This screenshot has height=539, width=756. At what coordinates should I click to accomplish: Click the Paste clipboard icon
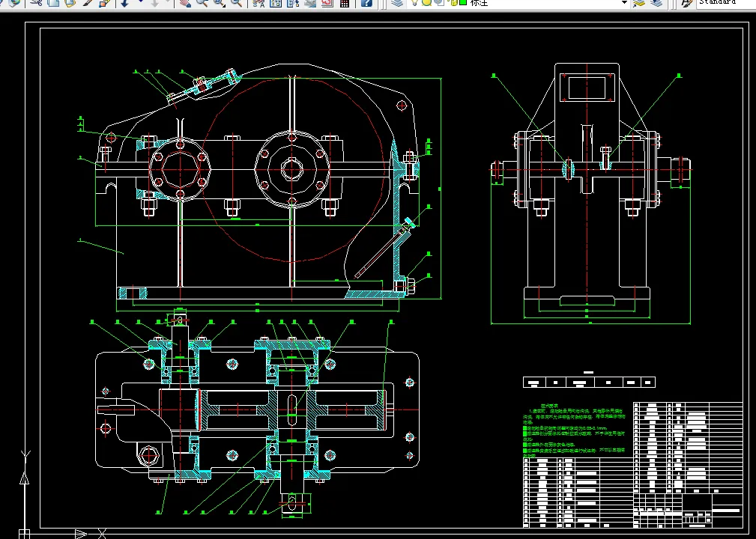pyautogui.click(x=70, y=3)
